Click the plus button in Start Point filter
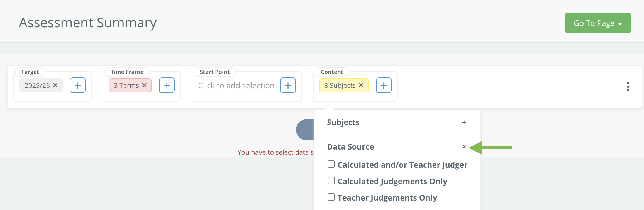This screenshot has width=644, height=210. [x=288, y=85]
